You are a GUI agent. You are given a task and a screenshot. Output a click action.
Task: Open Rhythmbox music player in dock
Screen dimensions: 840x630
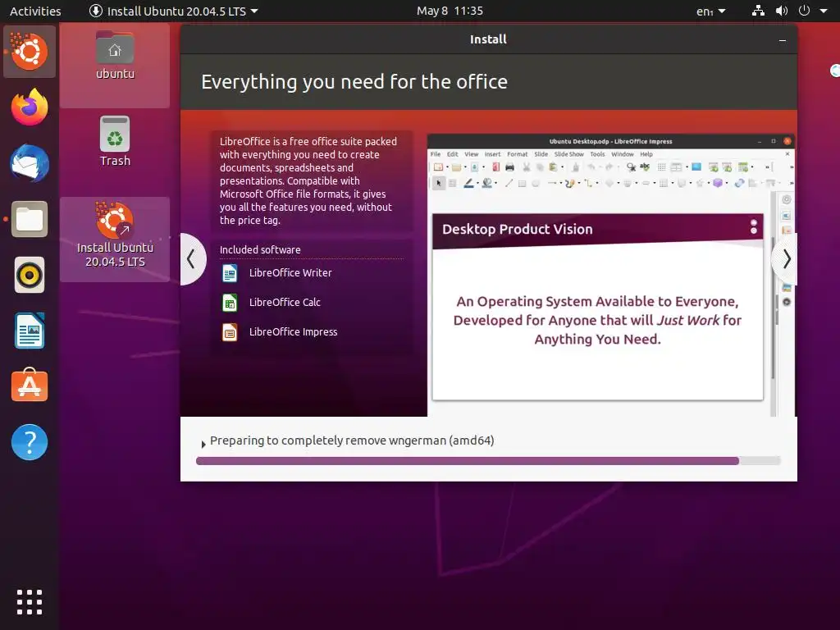tap(30, 276)
